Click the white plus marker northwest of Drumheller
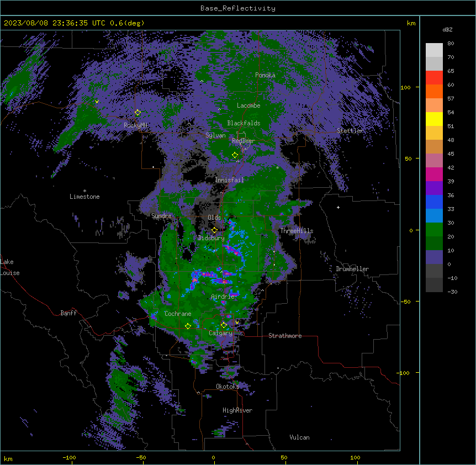This screenshot has height=465, width=476. point(338,207)
